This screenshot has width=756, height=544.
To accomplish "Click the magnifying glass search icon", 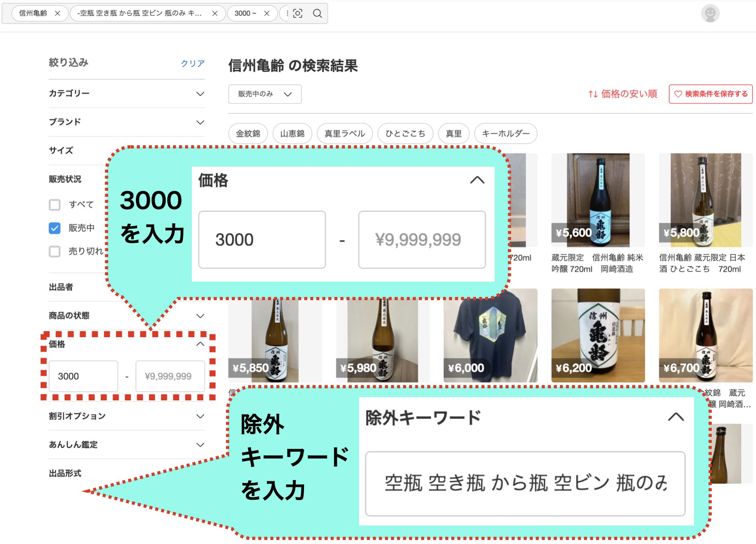I will (x=317, y=13).
